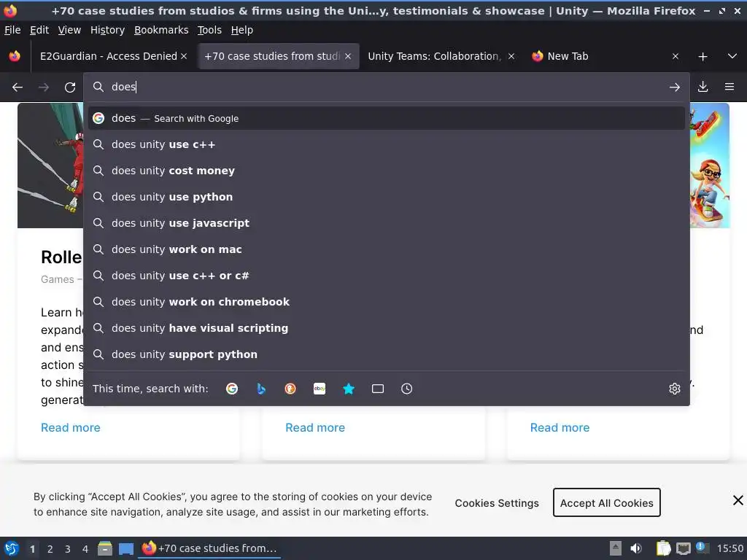Open Read more link of right card

(x=560, y=427)
